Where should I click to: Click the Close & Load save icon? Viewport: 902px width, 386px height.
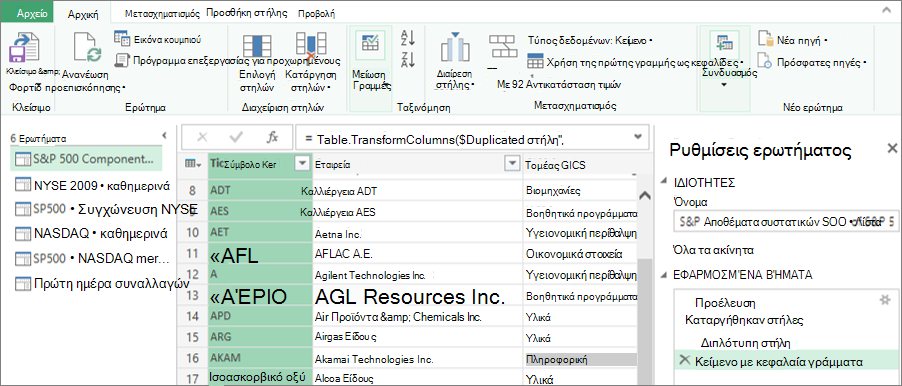[x=25, y=48]
